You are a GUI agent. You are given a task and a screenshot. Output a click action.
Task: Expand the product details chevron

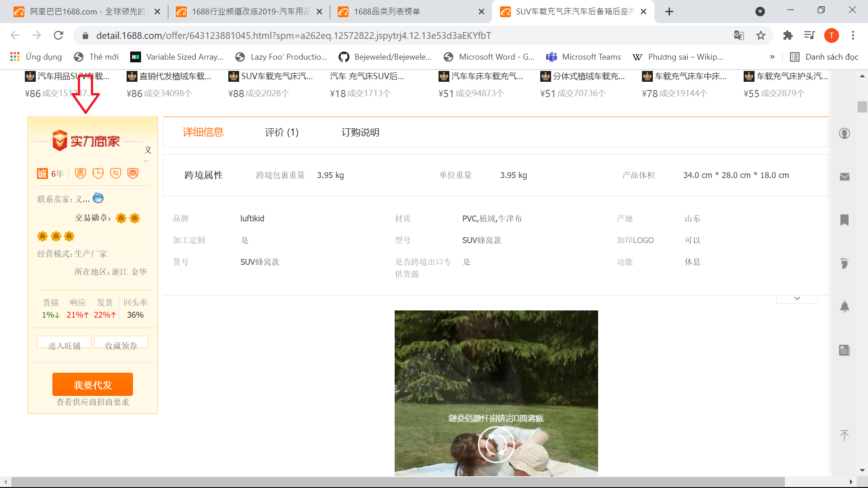pyautogui.click(x=797, y=296)
